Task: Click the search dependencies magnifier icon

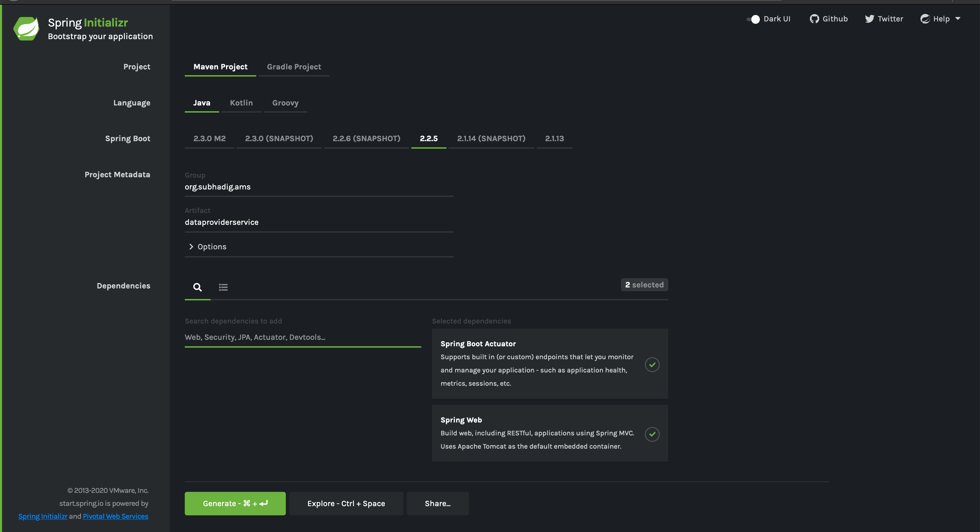Action: tap(198, 287)
